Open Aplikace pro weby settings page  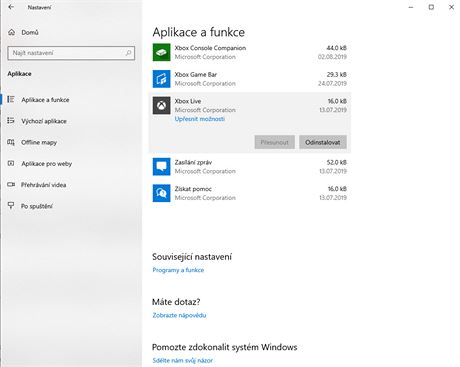click(47, 164)
